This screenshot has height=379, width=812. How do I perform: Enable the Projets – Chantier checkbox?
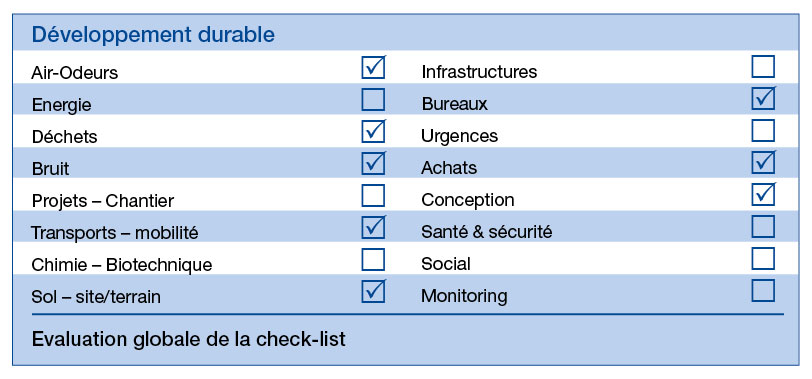click(x=373, y=196)
